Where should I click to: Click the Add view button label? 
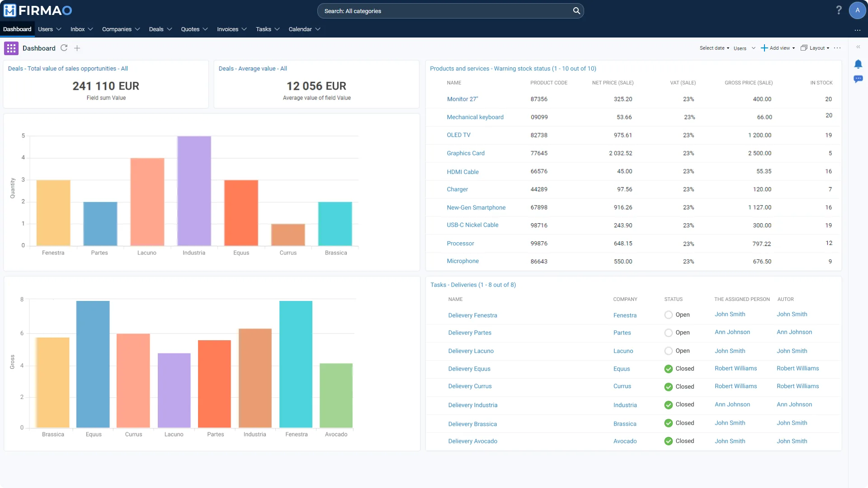780,48
